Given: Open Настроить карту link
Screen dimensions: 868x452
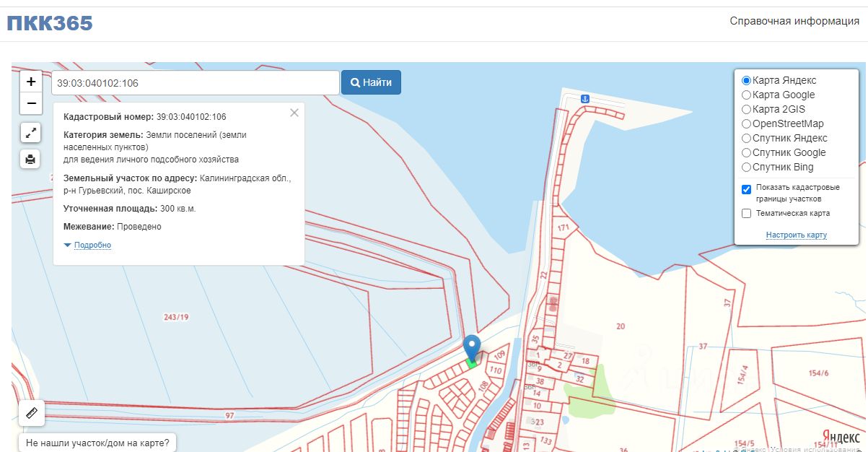Looking at the screenshot, I should coord(797,235).
